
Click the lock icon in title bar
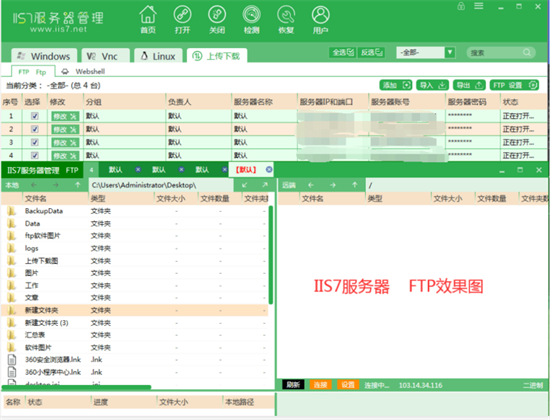click(461, 6)
